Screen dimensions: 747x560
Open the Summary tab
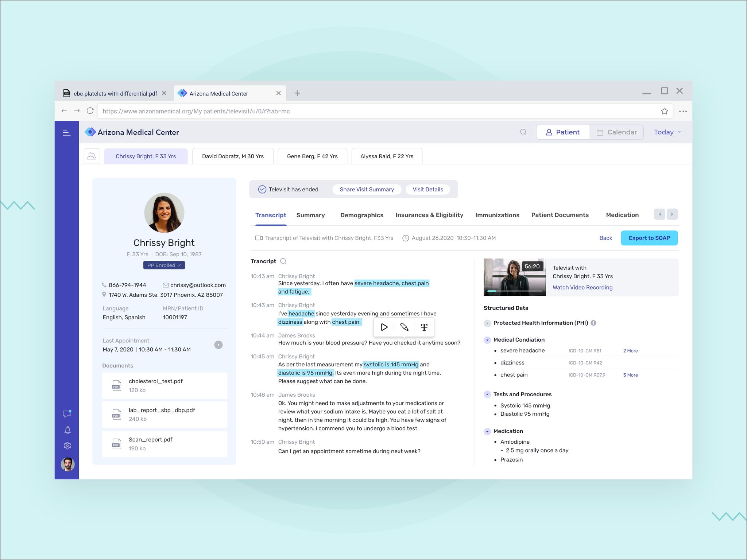(x=310, y=215)
